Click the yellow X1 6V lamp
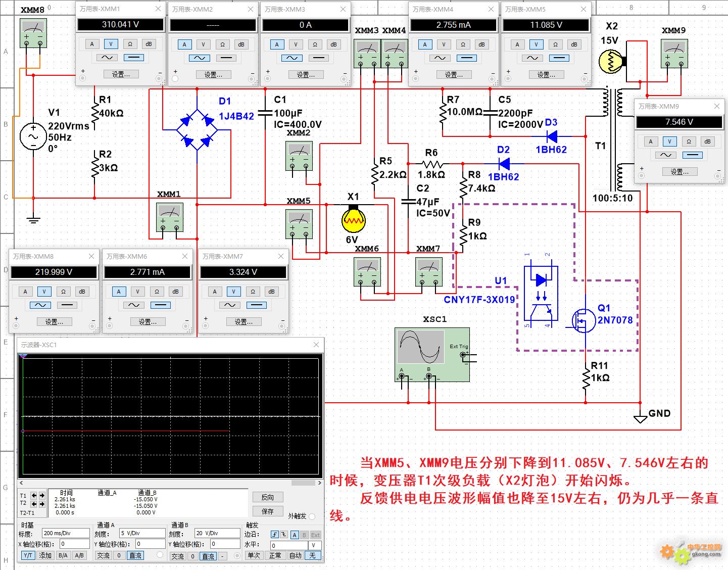 353,220
